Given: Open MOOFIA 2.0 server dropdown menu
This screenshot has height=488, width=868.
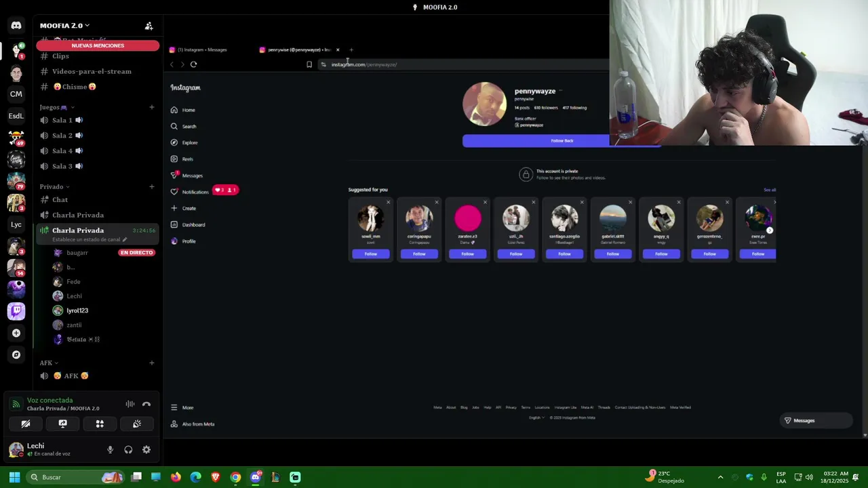Looking at the screenshot, I should [x=65, y=26].
